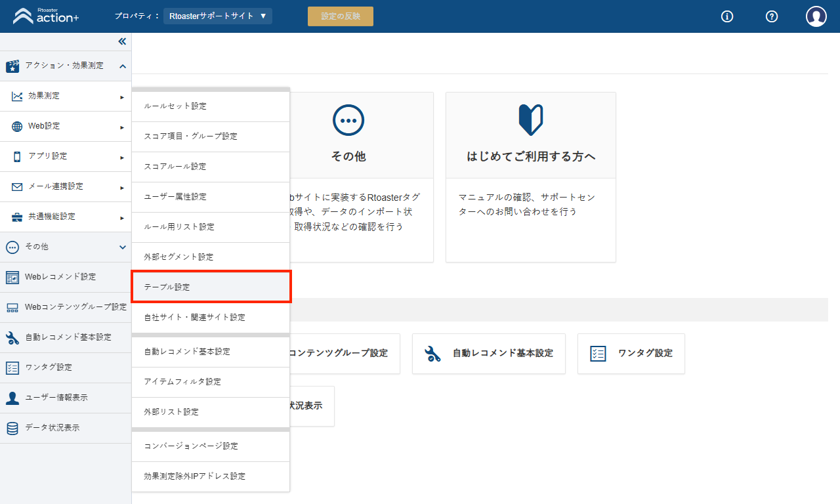
Task: Click the Webコンテンツグループ設定 sidebar icon
Action: [12, 308]
